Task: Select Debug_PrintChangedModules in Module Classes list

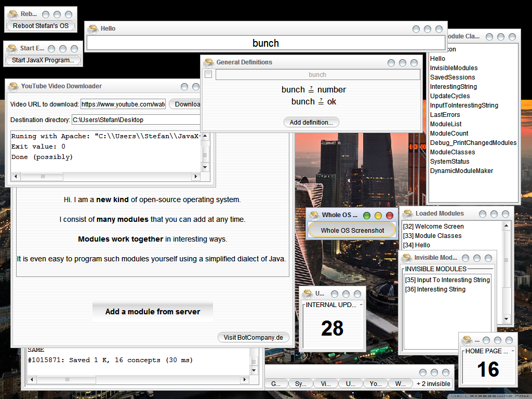Action: 474,143
